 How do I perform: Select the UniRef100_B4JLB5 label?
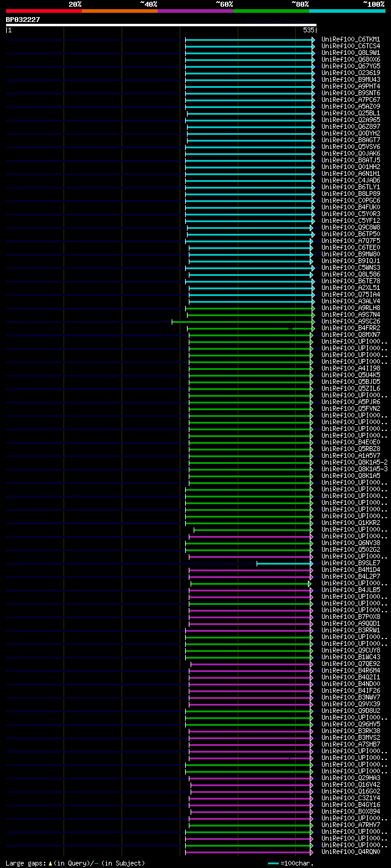(x=351, y=590)
